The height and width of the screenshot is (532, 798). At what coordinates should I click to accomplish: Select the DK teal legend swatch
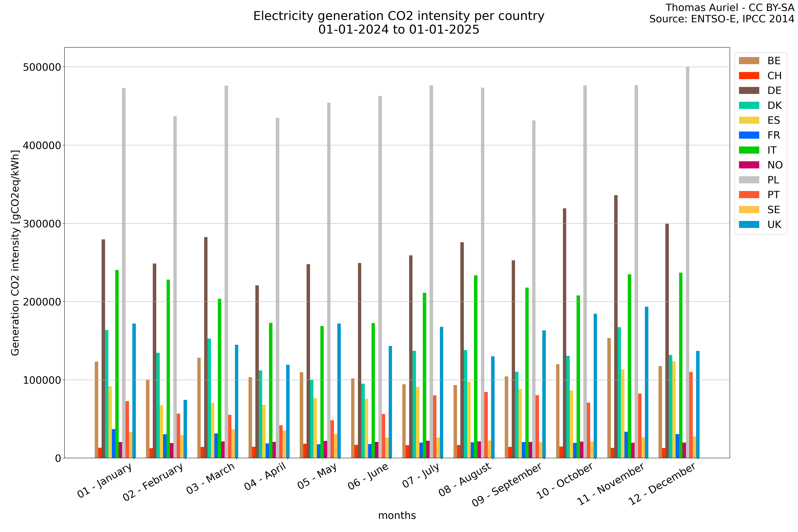click(749, 106)
